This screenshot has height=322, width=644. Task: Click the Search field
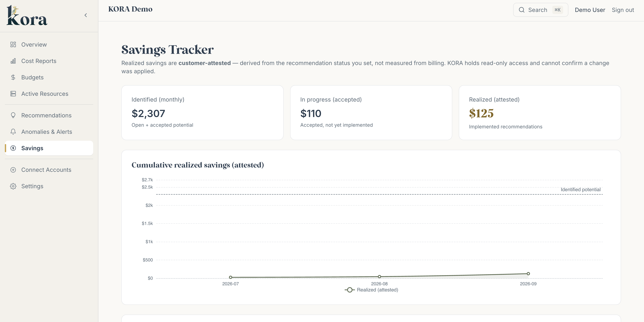click(541, 10)
